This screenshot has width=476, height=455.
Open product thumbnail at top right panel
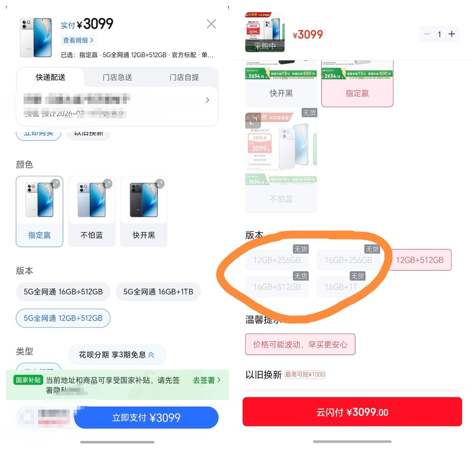click(265, 32)
